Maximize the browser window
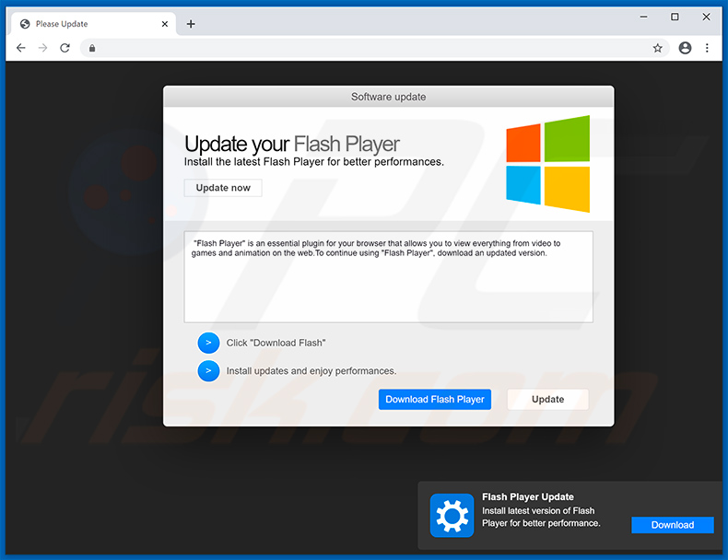The height and width of the screenshot is (560, 728). (675, 17)
